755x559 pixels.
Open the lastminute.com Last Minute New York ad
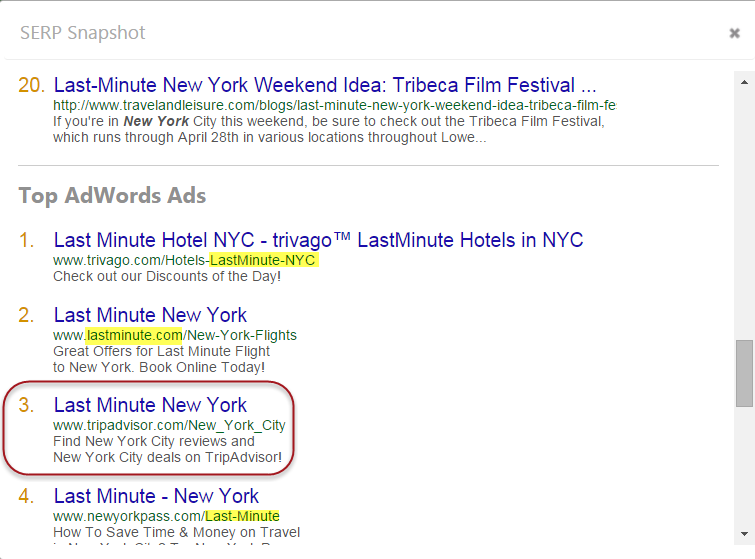pos(150,315)
